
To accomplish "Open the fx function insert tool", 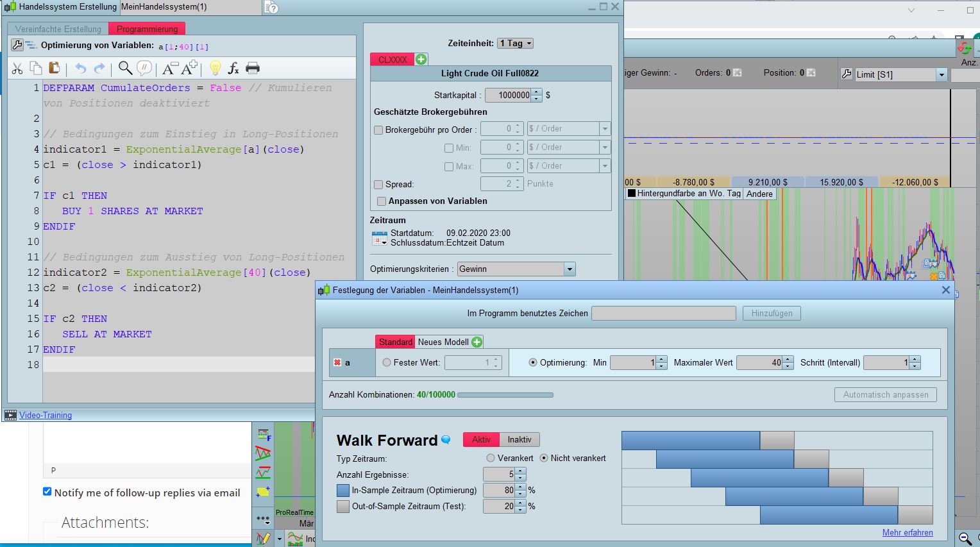I will tap(233, 68).
